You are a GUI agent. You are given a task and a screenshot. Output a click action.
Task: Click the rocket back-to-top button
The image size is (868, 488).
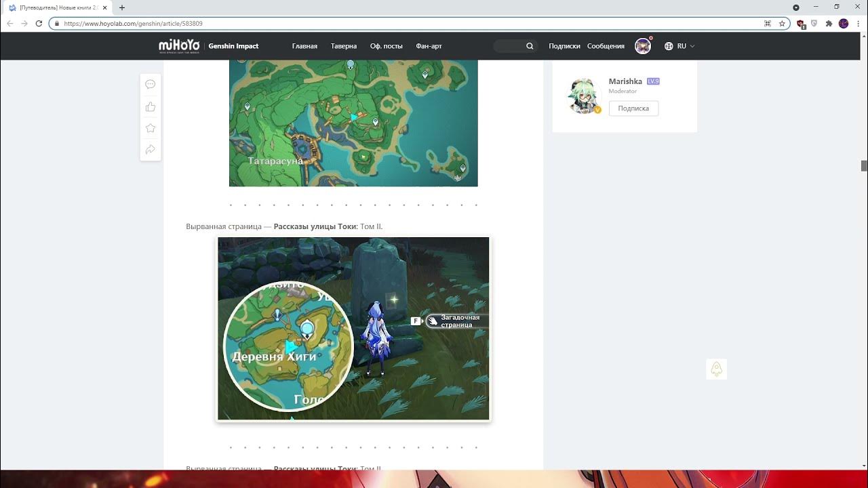[716, 369]
